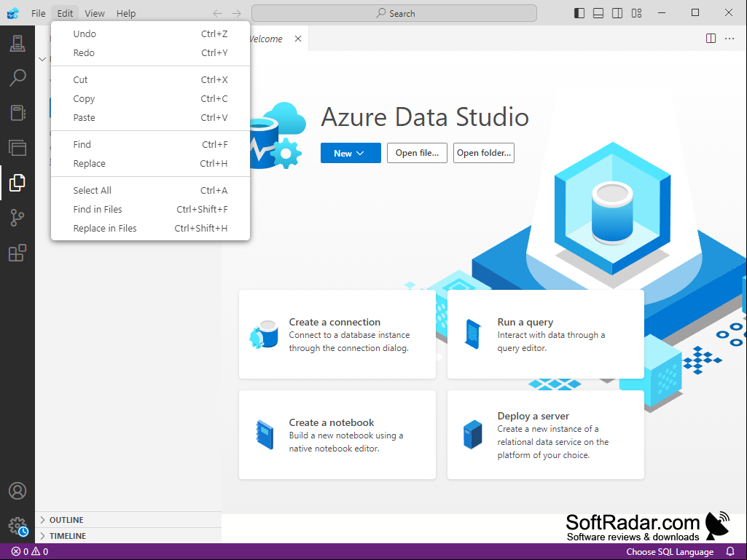
Task: Toggle the primary side bar layout icon
Action: (579, 13)
